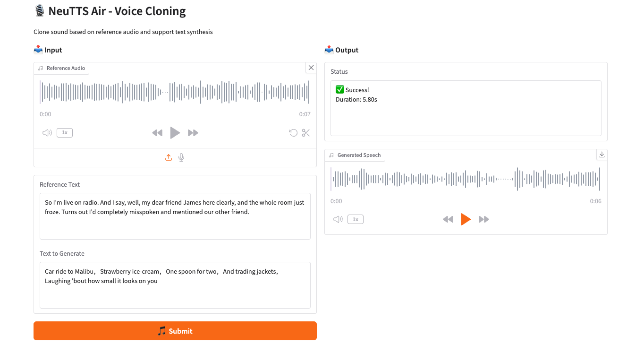Change reference audio 1x playback speed
This screenshot has width=644, height=345.
tap(65, 133)
